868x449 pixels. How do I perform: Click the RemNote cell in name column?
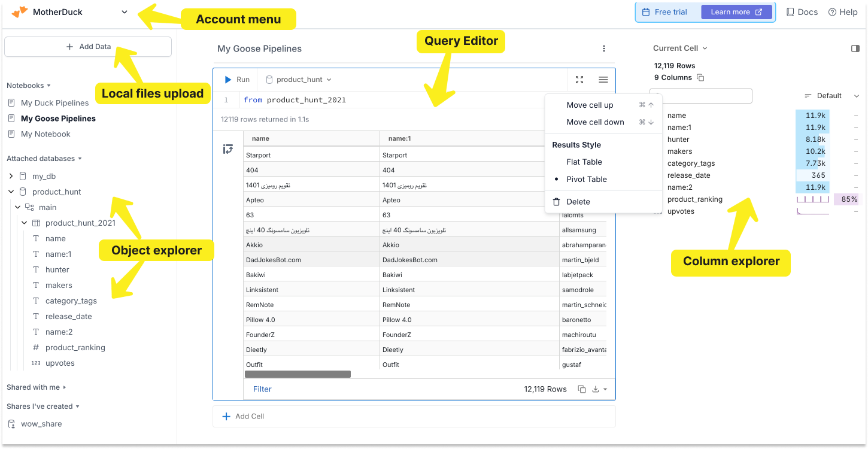coord(311,305)
